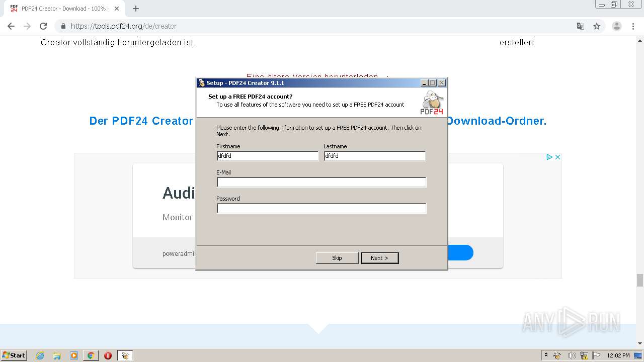Minimize the PDF24 Setup dialog
Image resolution: width=644 pixels, height=362 pixels.
tap(424, 83)
